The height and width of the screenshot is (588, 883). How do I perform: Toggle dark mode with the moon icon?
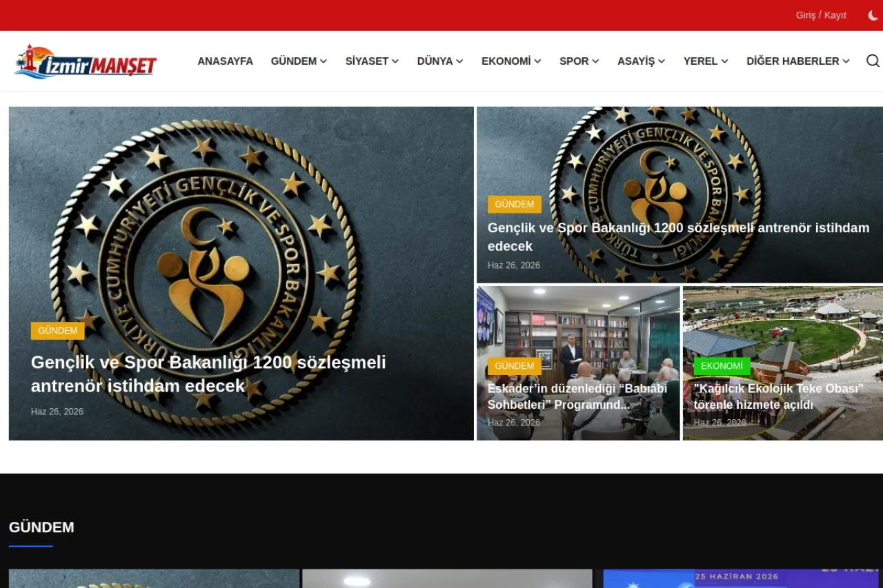873,15
